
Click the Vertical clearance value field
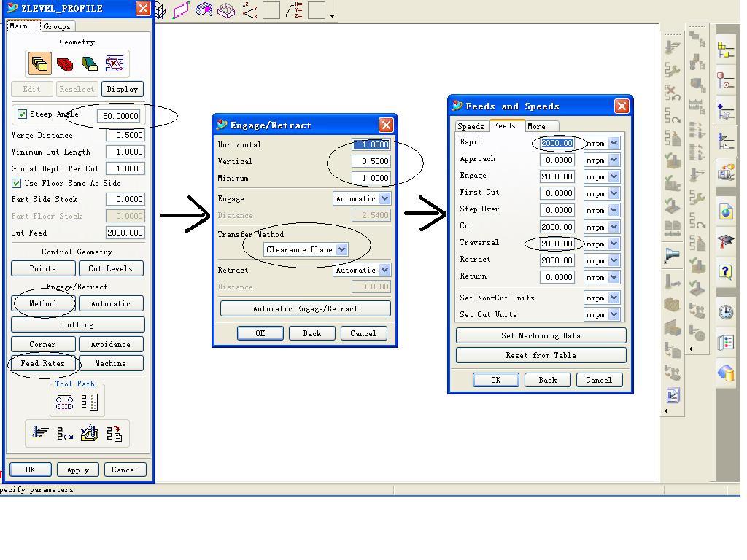(x=371, y=161)
